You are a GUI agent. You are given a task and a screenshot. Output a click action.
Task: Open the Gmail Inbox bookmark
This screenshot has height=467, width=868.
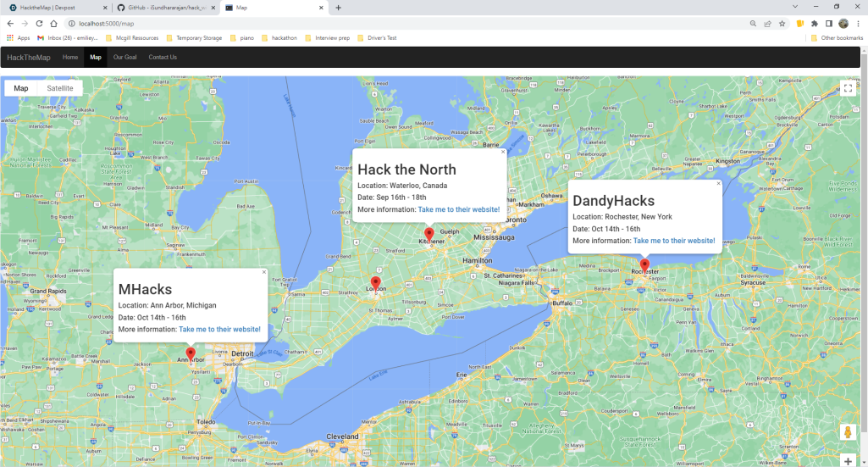[67, 37]
